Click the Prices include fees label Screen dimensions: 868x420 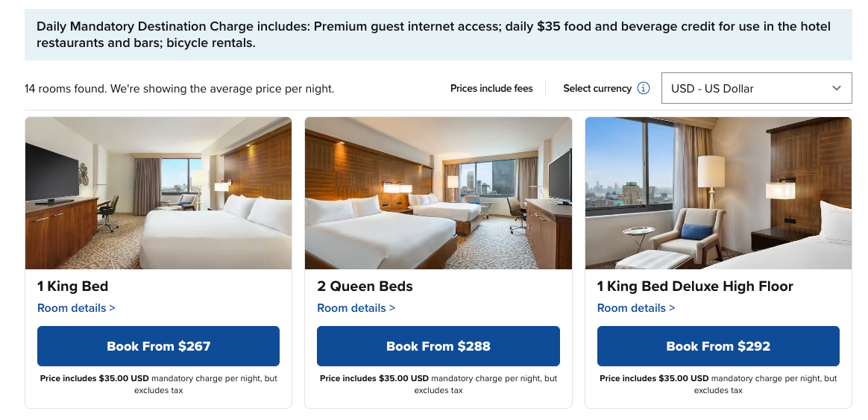pyautogui.click(x=491, y=89)
